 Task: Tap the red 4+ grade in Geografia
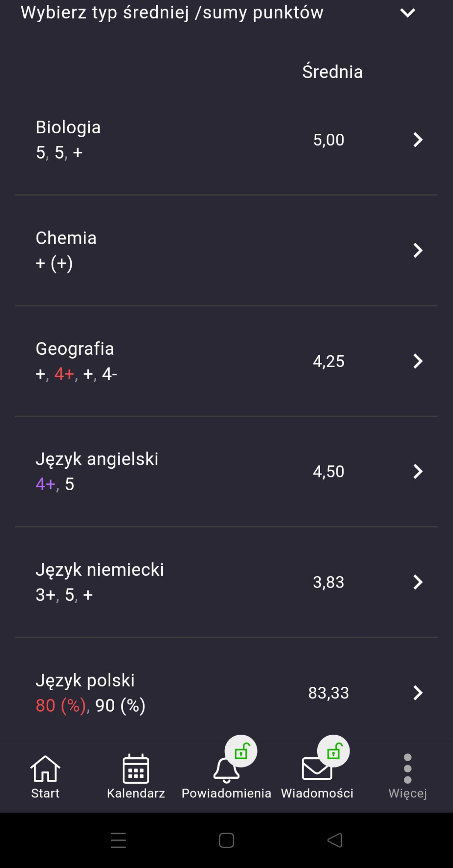[65, 374]
